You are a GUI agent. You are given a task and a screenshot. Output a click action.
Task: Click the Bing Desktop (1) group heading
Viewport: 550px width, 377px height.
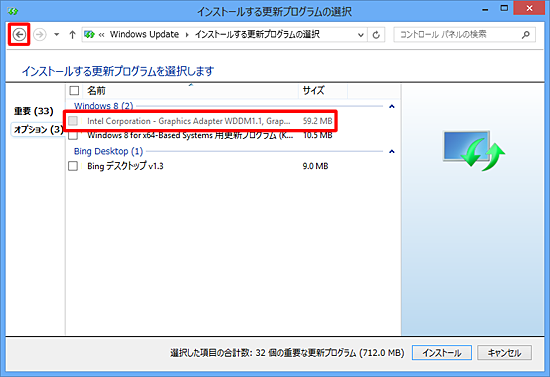[108, 151]
